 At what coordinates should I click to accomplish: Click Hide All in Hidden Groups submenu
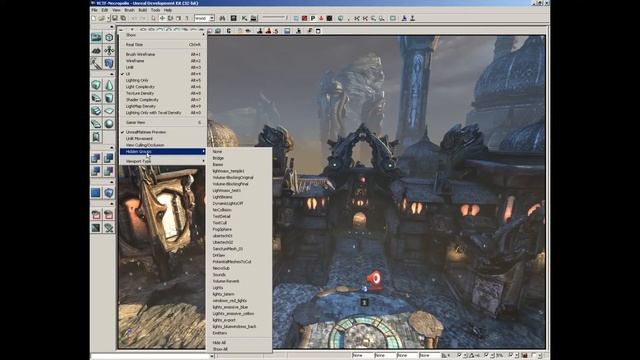tap(240, 343)
